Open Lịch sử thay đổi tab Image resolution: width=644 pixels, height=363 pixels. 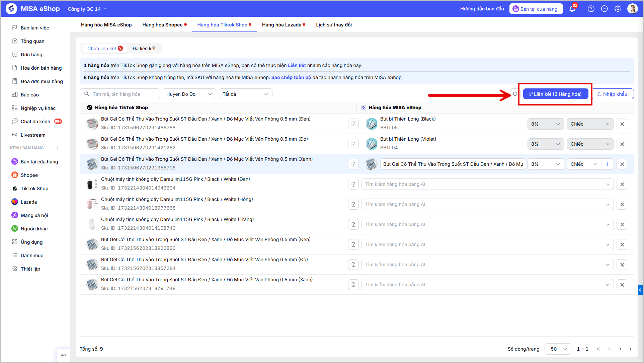(334, 25)
